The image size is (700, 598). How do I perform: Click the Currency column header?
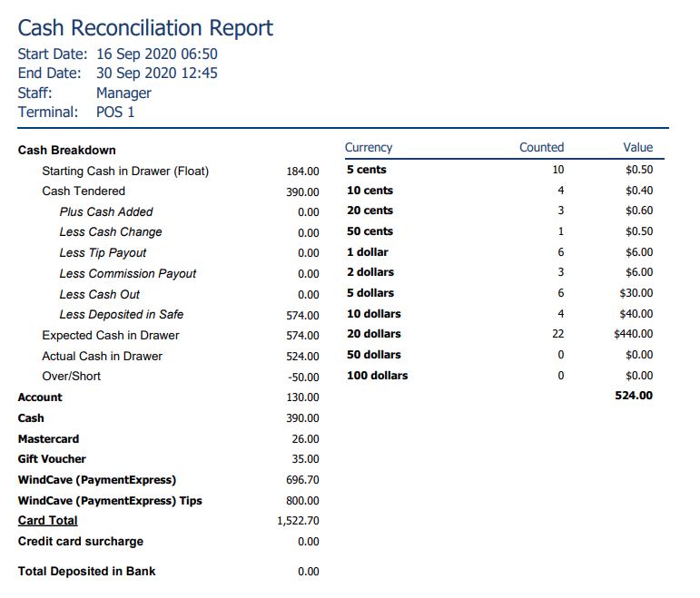[369, 147]
